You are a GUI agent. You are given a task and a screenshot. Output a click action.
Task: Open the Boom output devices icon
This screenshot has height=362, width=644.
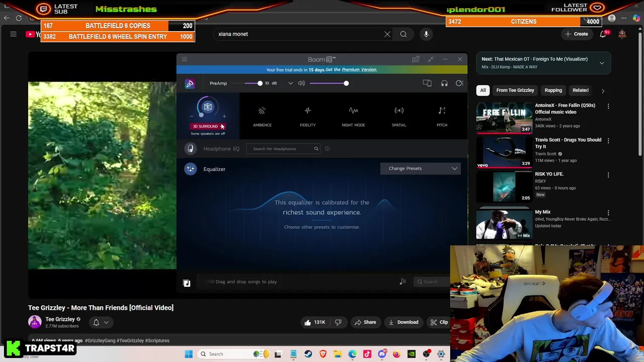coord(427,83)
